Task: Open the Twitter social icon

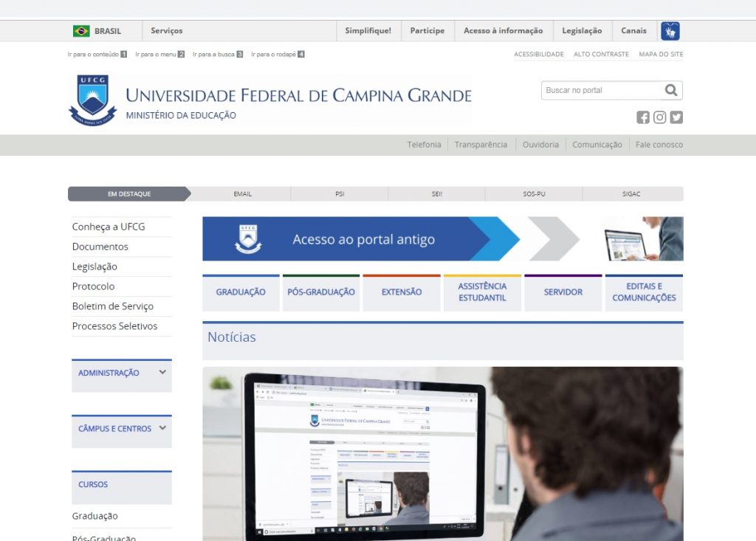Action: (676, 117)
